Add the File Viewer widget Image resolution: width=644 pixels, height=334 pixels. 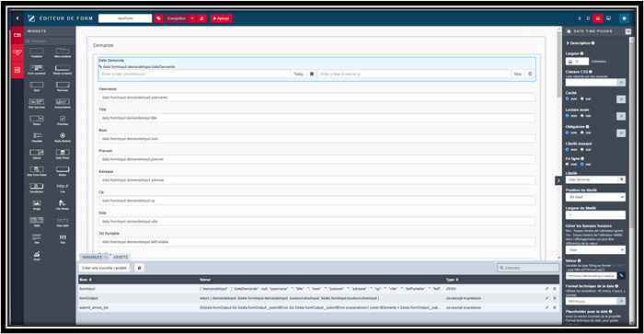pyautogui.click(x=63, y=204)
